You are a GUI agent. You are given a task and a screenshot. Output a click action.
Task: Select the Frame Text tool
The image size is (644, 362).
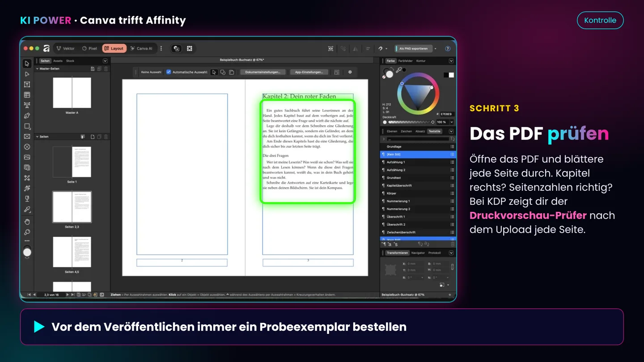point(27,84)
